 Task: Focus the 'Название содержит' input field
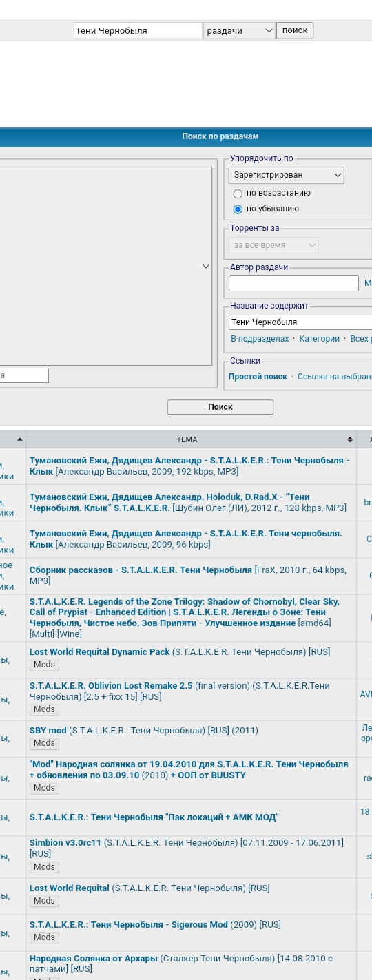pos(300,322)
